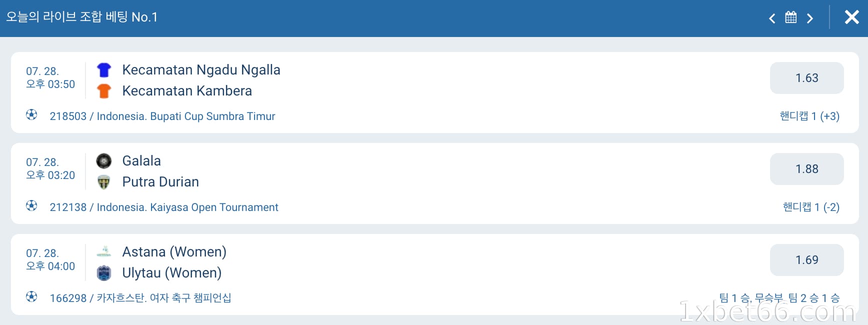Click Kecamatan Ngadu Ngalla blue jersey icon

104,70
